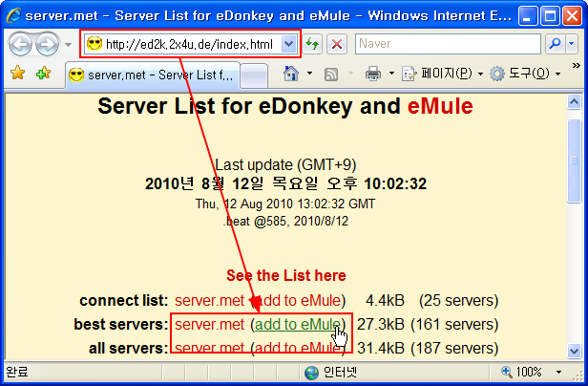Click the browser Forward arrow button
The height and width of the screenshot is (386, 588).
[48, 44]
